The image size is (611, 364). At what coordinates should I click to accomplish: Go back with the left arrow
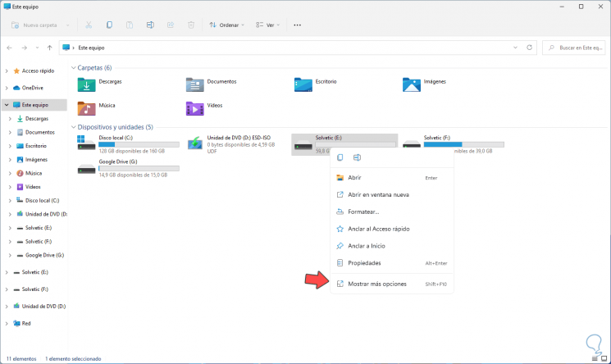(9, 48)
